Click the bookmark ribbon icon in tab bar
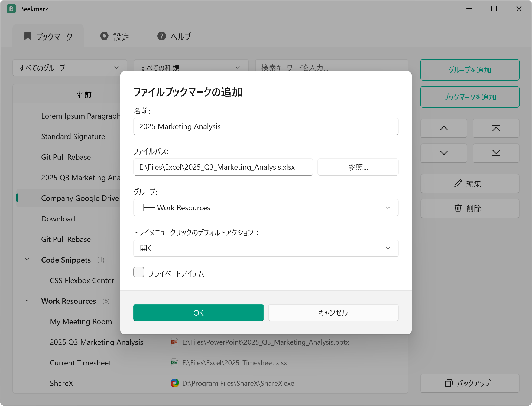 tap(28, 36)
